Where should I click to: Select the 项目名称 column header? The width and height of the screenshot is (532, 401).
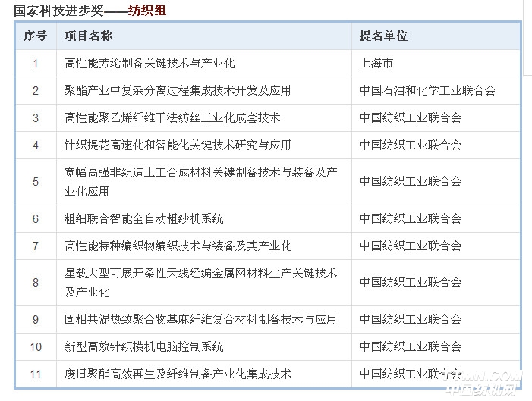(89, 36)
